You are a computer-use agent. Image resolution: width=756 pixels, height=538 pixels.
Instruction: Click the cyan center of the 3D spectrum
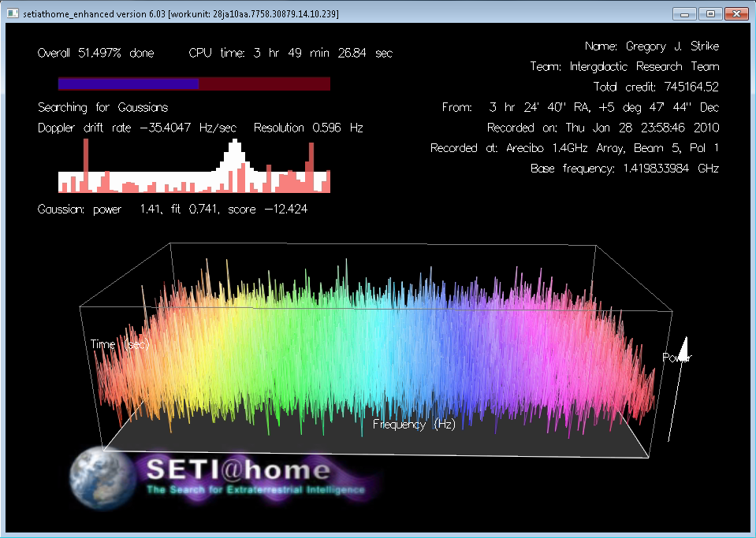coord(378,347)
